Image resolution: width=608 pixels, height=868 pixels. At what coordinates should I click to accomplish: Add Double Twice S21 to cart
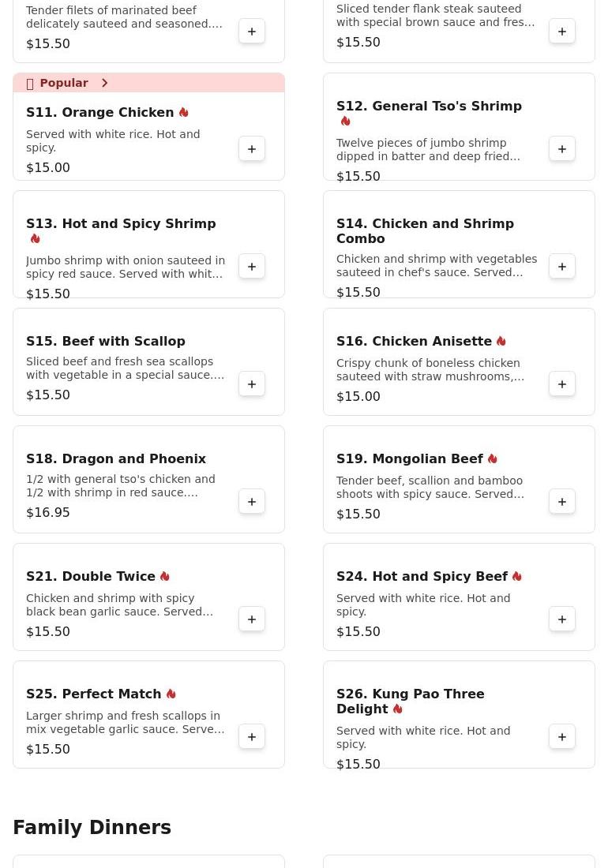251,619
